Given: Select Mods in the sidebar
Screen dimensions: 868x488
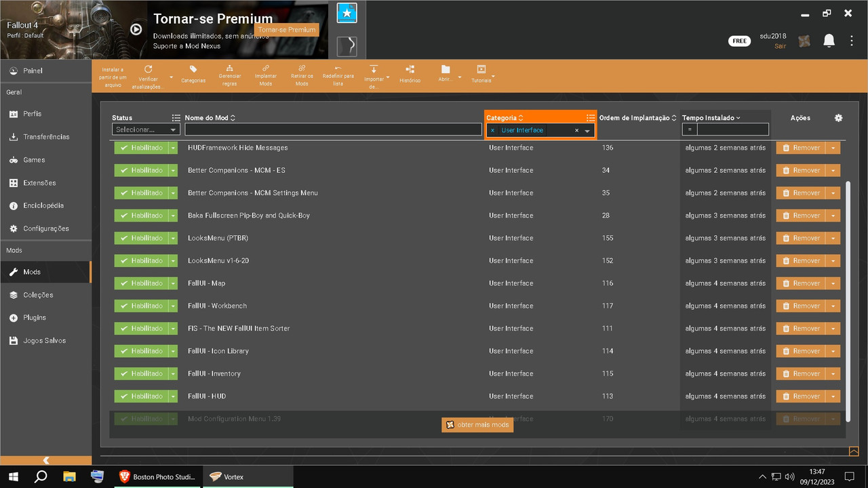Looking at the screenshot, I should (45, 272).
